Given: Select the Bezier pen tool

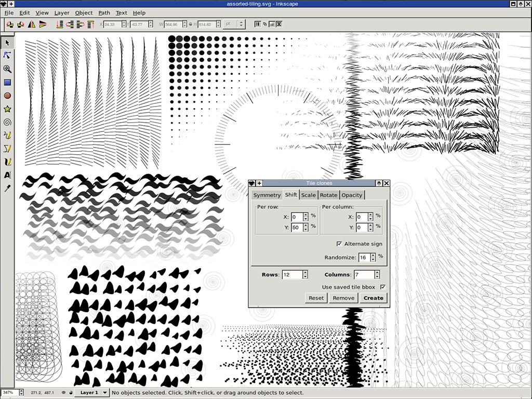Looking at the screenshot, I should [7, 149].
